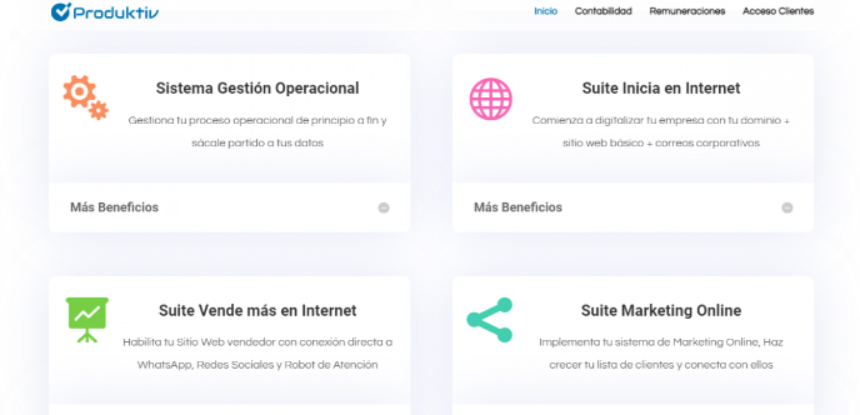Click the orange gears icon
The image size is (860, 415).
pos(86,98)
